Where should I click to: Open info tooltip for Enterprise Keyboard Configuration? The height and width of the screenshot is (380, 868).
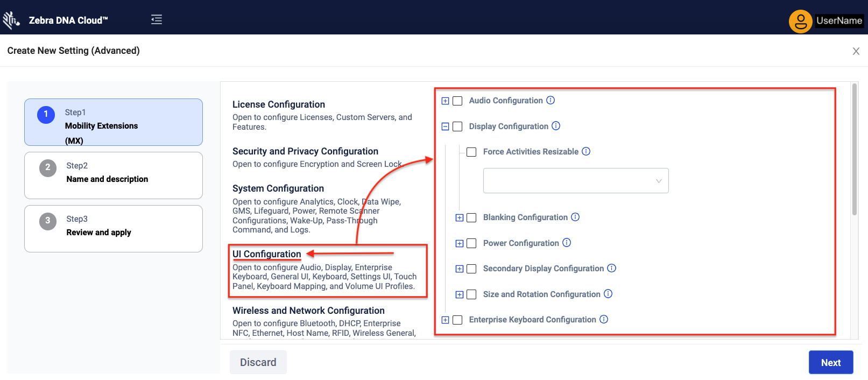pyautogui.click(x=604, y=319)
